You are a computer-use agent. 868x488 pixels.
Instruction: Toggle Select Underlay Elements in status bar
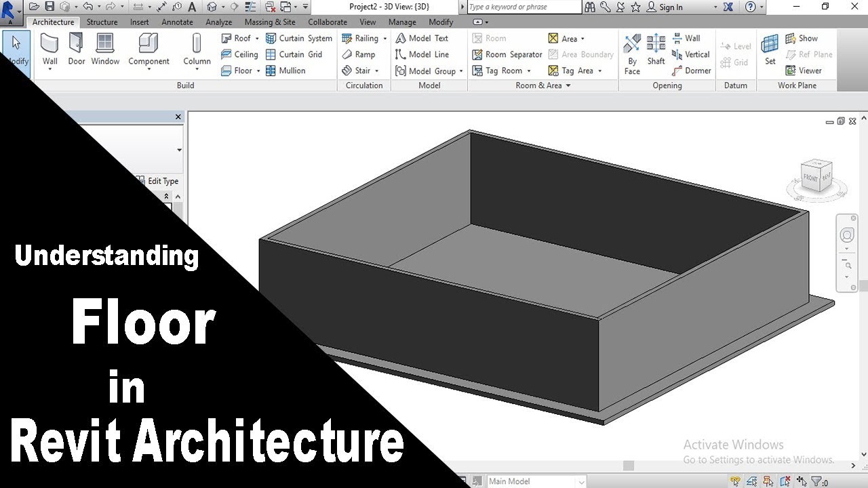pyautogui.click(x=751, y=481)
